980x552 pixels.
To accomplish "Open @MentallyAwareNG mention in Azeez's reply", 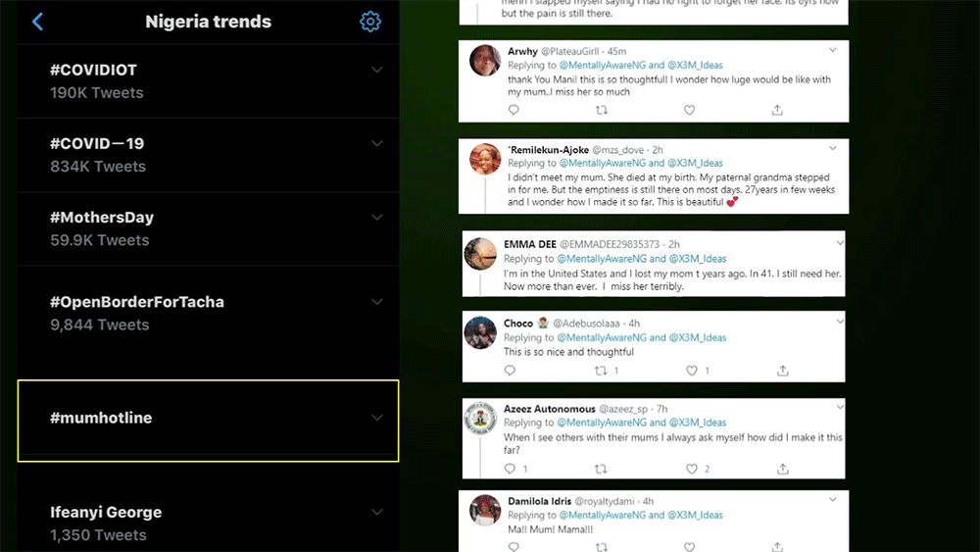I will click(x=602, y=423).
